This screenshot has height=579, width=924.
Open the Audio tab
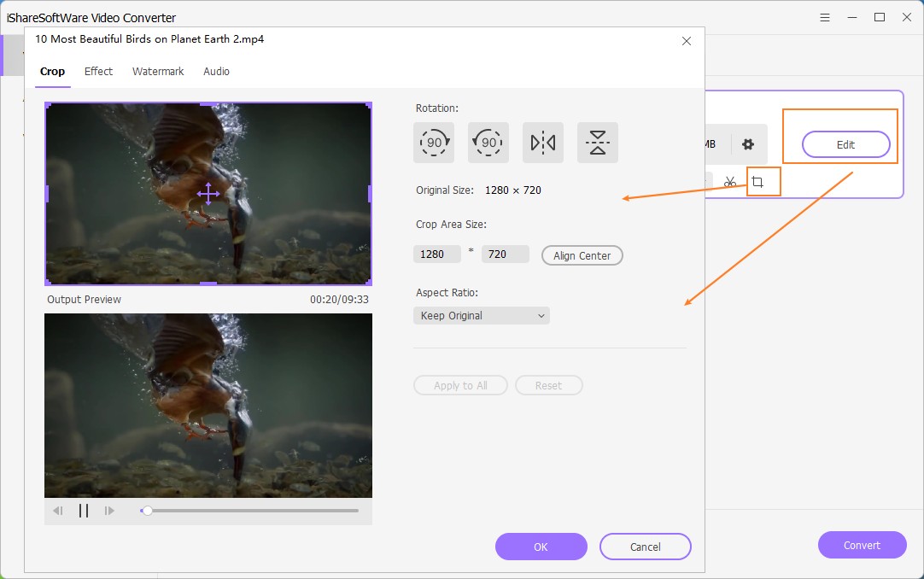[216, 72]
